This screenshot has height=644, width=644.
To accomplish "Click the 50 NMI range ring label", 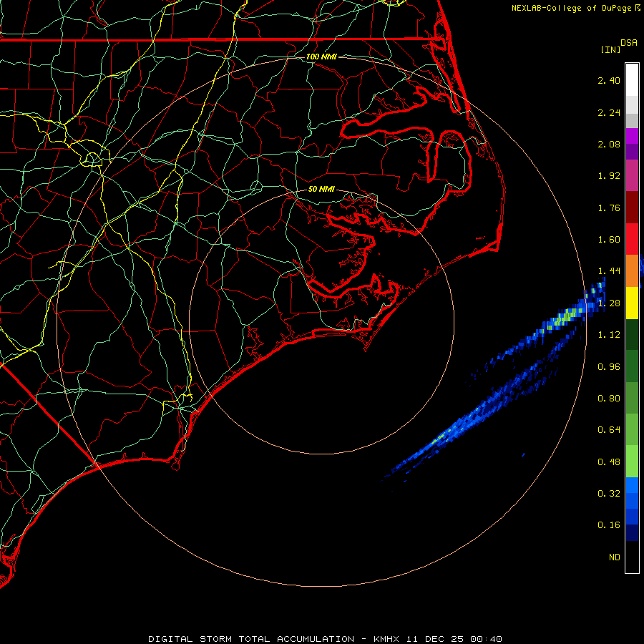I will 321,189.
